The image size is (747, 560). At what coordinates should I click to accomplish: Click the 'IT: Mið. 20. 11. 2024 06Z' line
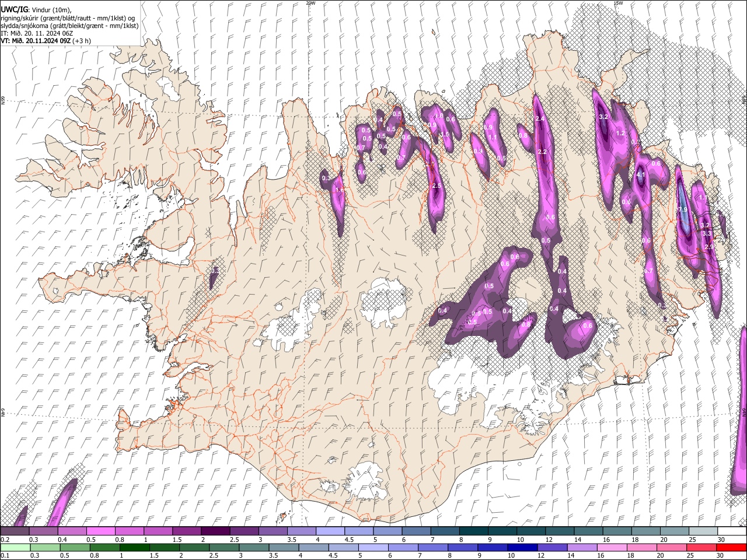[x=37, y=33]
